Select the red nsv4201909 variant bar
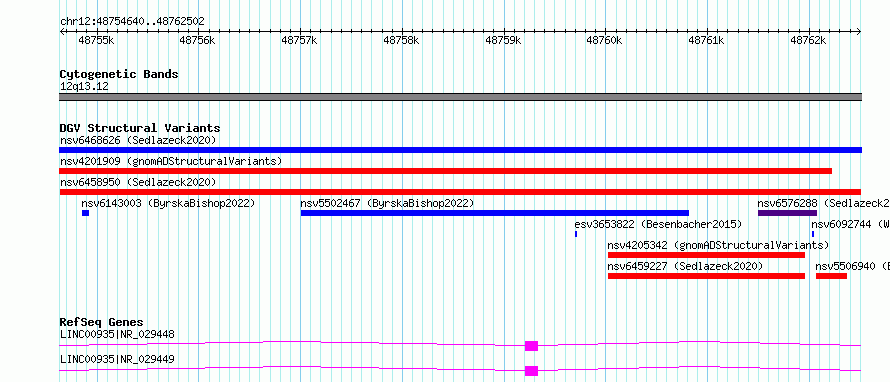This screenshot has height=382, width=890. (446, 171)
